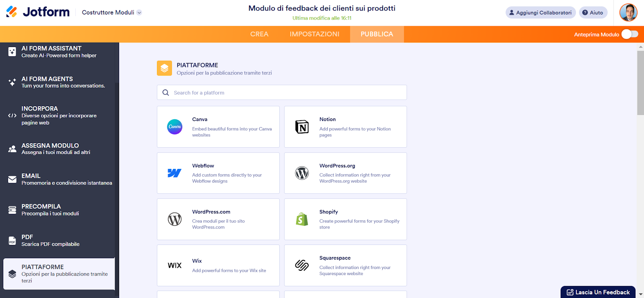Open the Canva platform icon
This screenshot has width=644, height=298.
(x=175, y=127)
